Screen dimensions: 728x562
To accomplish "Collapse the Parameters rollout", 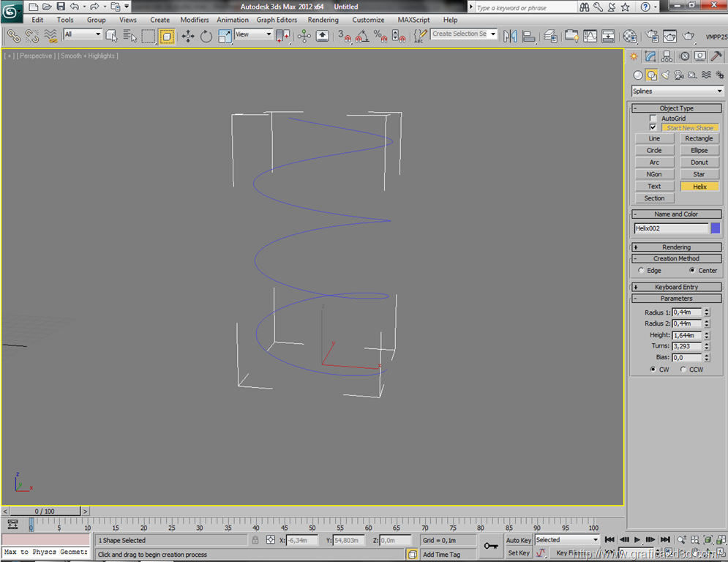I will tap(677, 299).
